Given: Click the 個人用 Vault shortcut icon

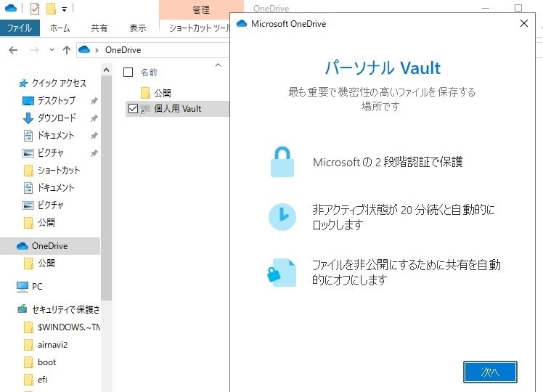Looking at the screenshot, I should tap(145, 109).
